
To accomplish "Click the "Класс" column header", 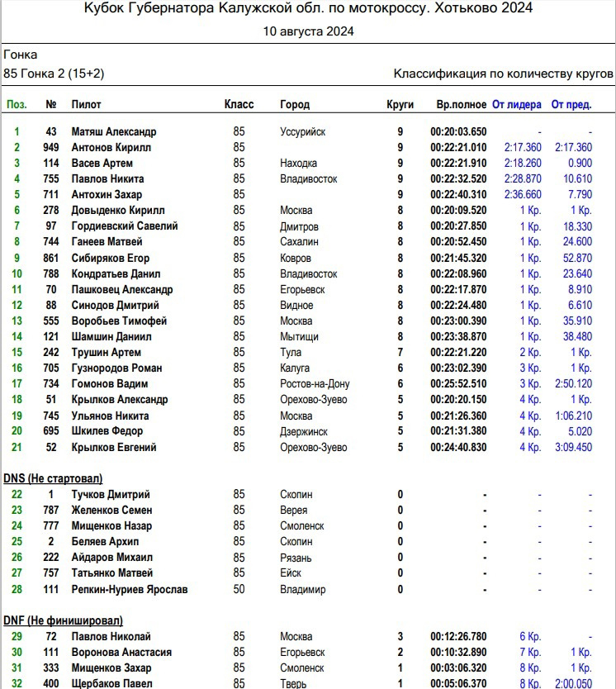I will (x=239, y=105).
